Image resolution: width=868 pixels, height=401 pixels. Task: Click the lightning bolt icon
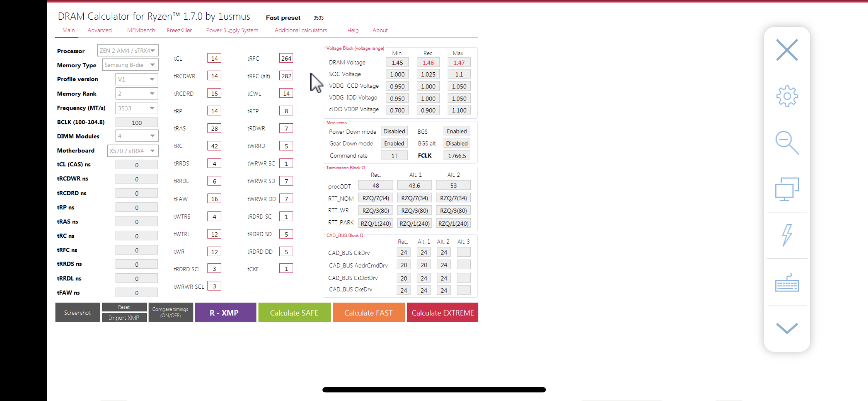point(787,235)
